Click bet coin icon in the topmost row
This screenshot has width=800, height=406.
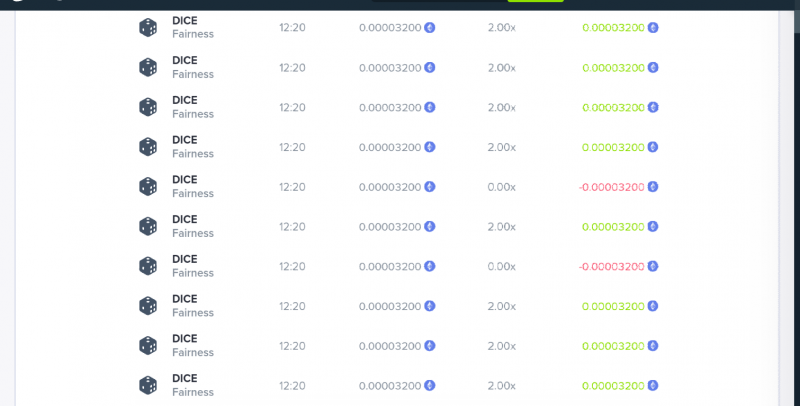coord(430,28)
